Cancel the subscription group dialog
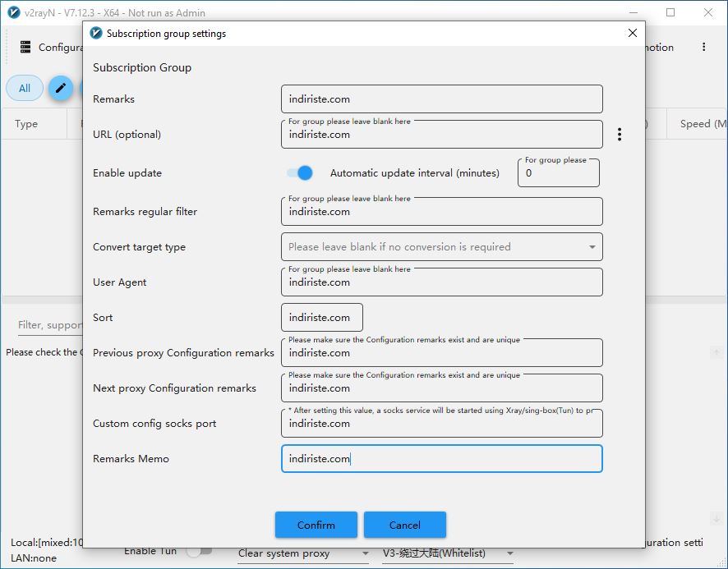The width and height of the screenshot is (728, 569). [x=405, y=525]
